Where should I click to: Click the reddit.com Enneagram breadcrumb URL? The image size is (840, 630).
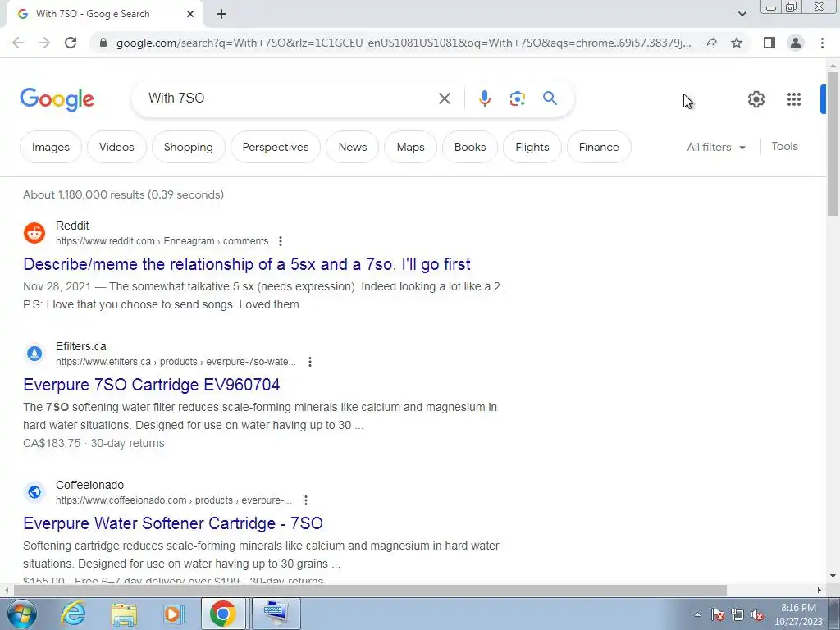[x=162, y=241]
